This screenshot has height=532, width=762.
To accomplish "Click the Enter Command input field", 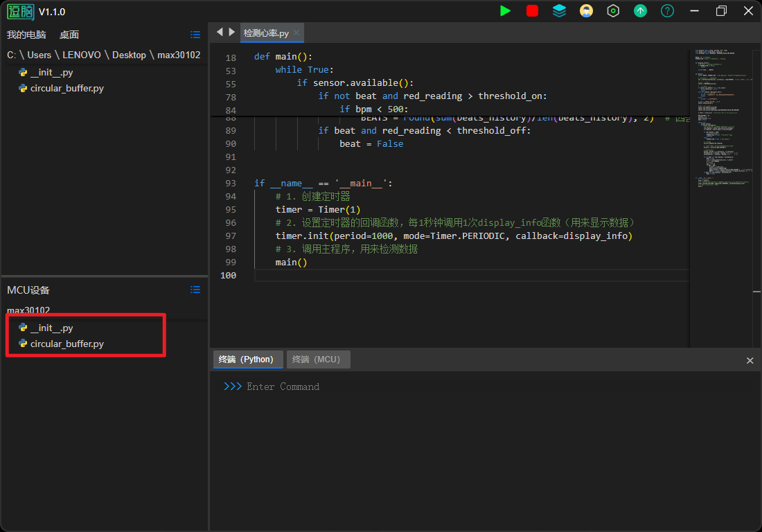I will [283, 387].
